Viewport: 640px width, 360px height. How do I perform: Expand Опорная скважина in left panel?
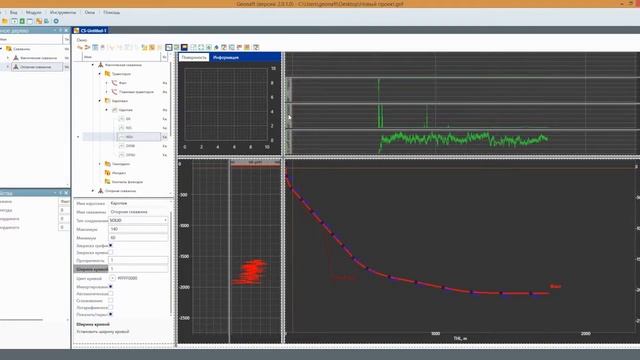pyautogui.click(x=8, y=67)
